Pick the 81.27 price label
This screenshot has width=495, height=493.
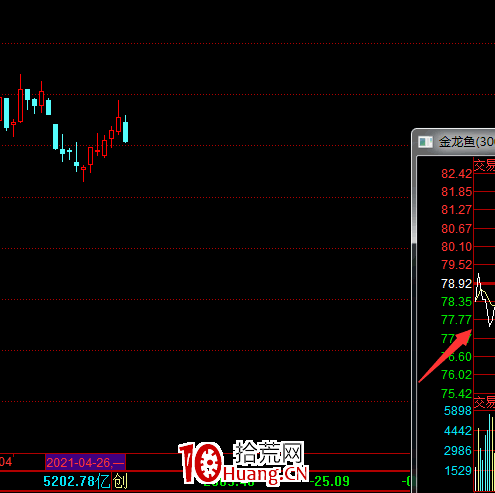(456, 210)
